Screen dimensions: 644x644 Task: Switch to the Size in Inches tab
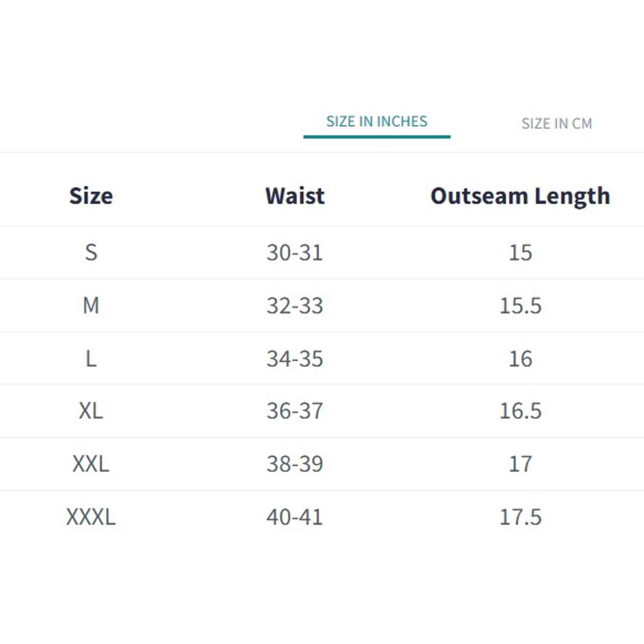pyautogui.click(x=377, y=122)
